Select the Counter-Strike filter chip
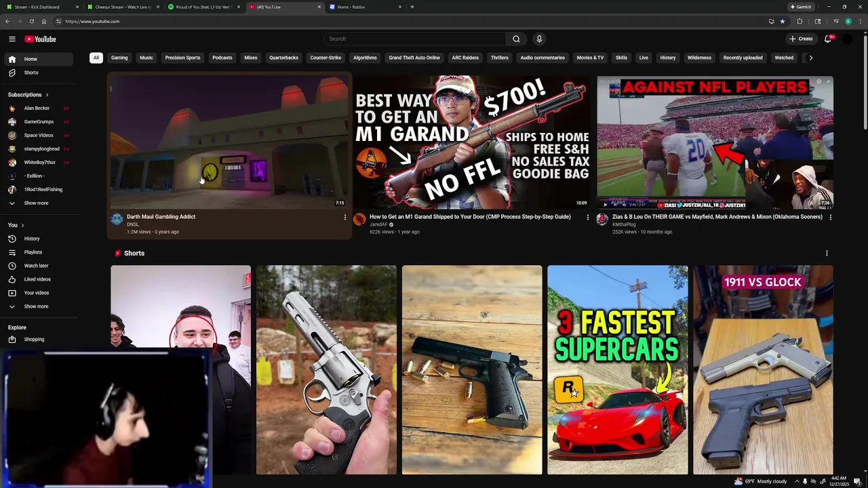Image resolution: width=868 pixels, height=488 pixels. pyautogui.click(x=325, y=58)
